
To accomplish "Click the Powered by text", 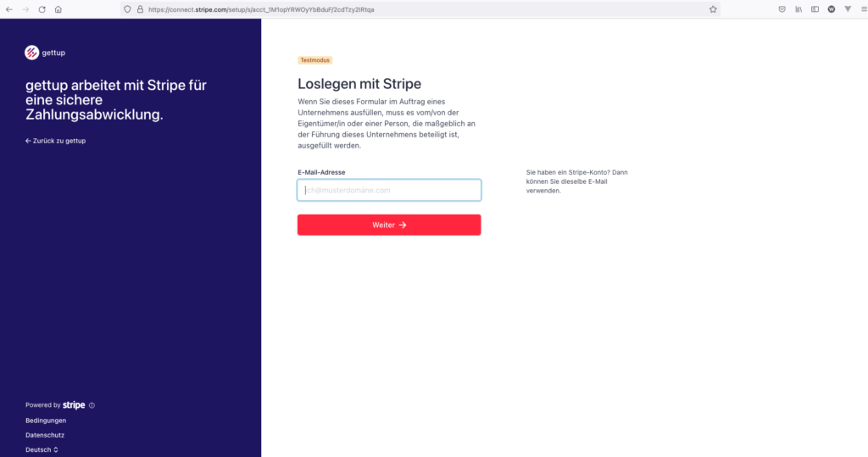I will 42,405.
